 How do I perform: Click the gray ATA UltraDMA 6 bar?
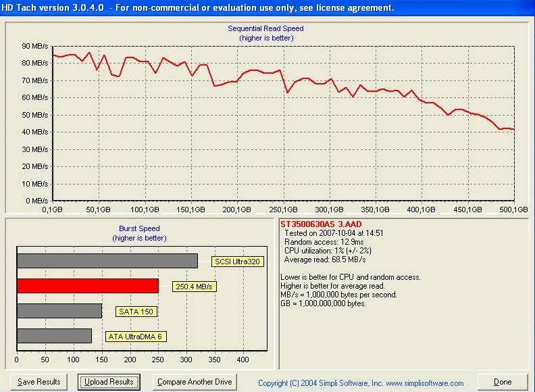pyautogui.click(x=54, y=336)
